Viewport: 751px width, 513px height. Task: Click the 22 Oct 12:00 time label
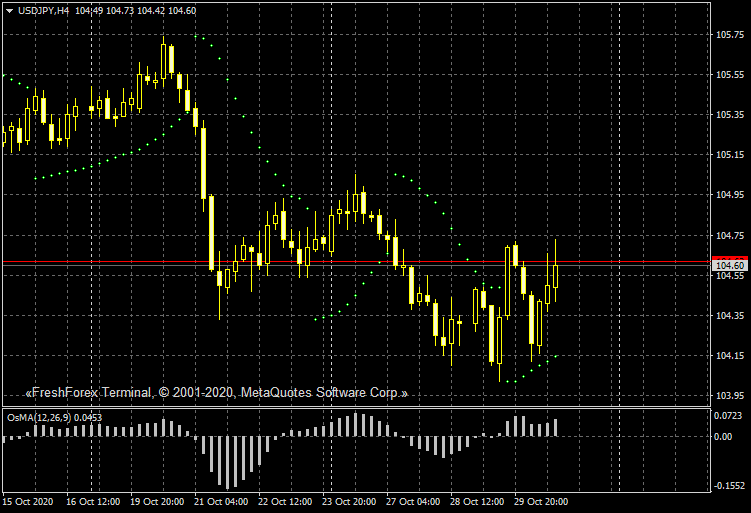tap(285, 502)
